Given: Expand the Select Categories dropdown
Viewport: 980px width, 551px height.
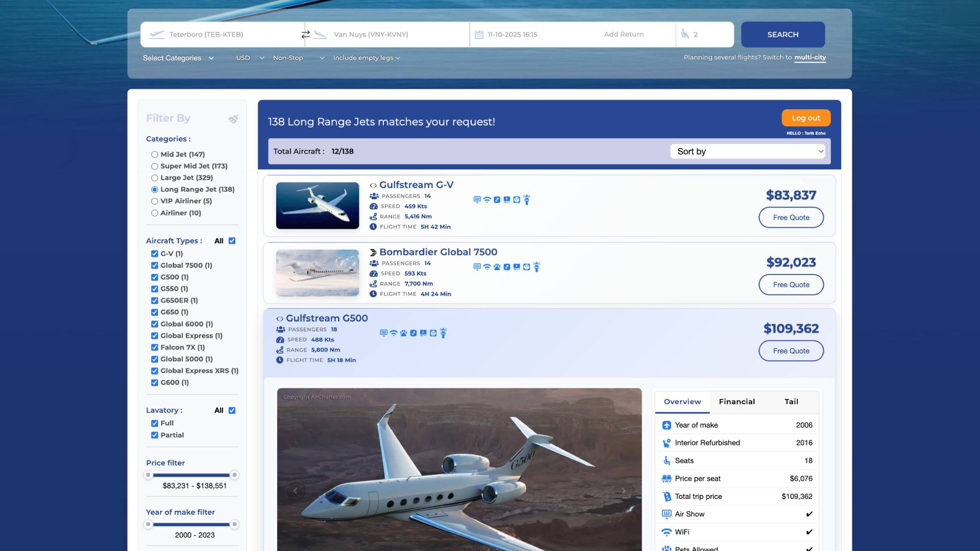Looking at the screenshot, I should coord(178,58).
